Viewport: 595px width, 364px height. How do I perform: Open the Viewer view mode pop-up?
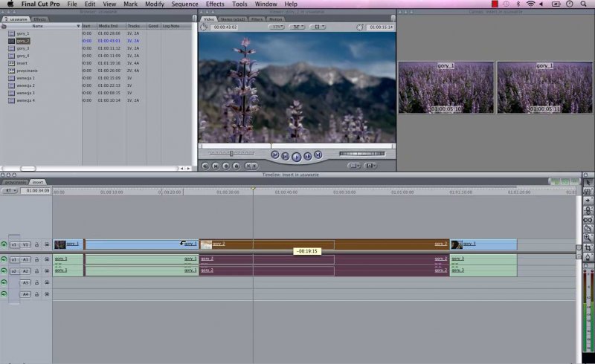[318, 27]
